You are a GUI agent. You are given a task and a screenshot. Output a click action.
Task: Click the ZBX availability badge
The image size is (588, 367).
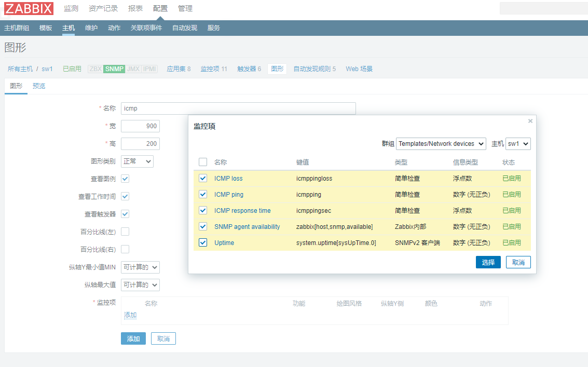(95, 69)
